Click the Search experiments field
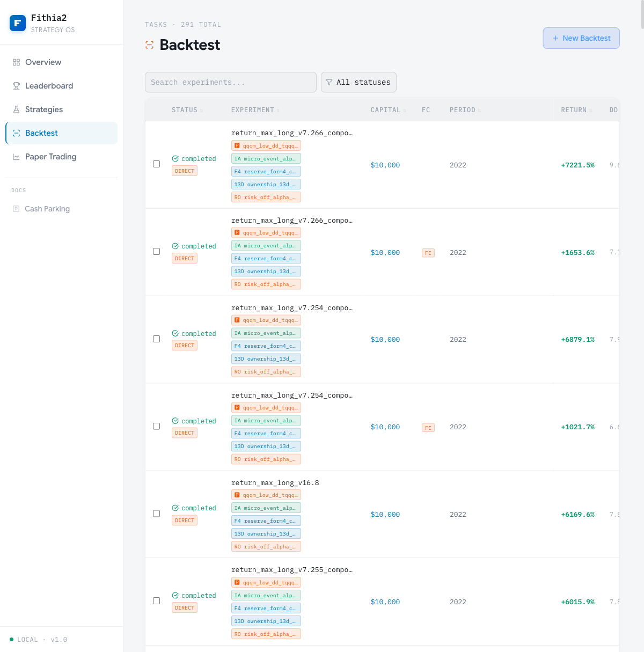This screenshot has width=644, height=652. [231, 82]
